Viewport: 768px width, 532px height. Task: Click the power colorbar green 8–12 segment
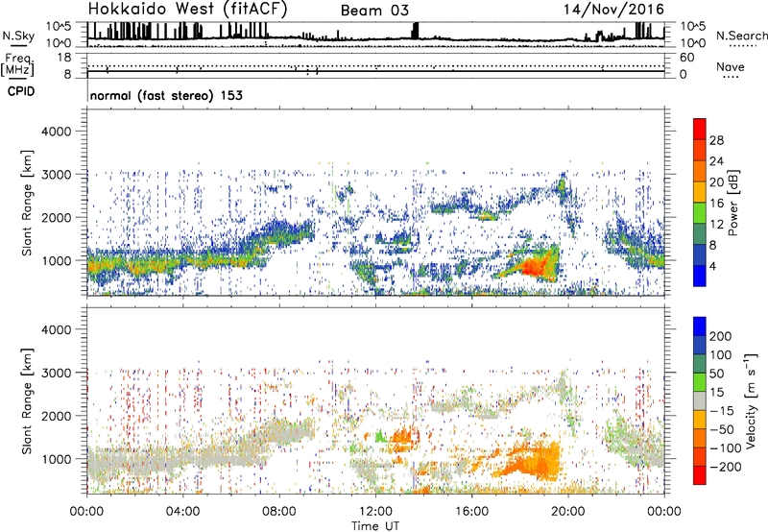coord(700,233)
